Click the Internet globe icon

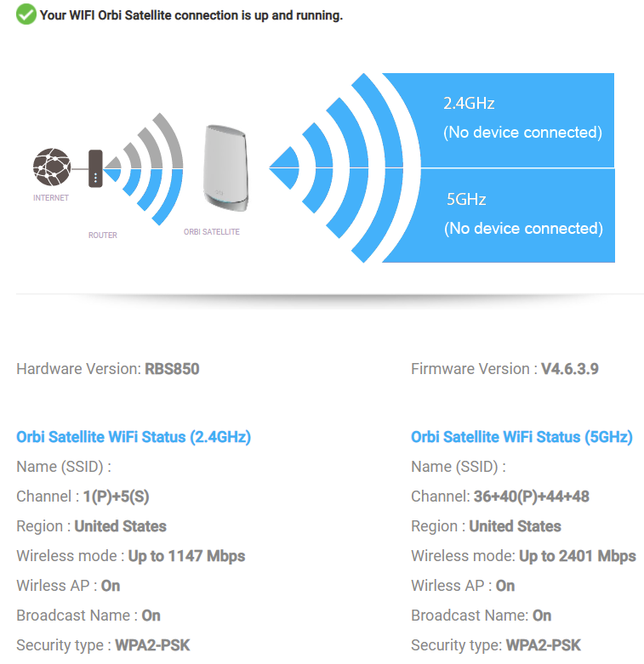50,167
